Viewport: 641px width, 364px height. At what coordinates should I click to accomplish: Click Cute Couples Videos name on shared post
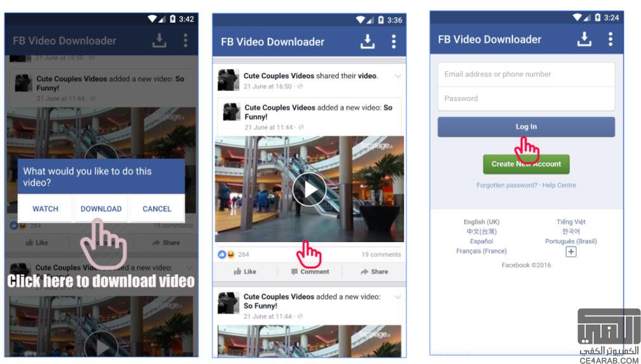[279, 76]
